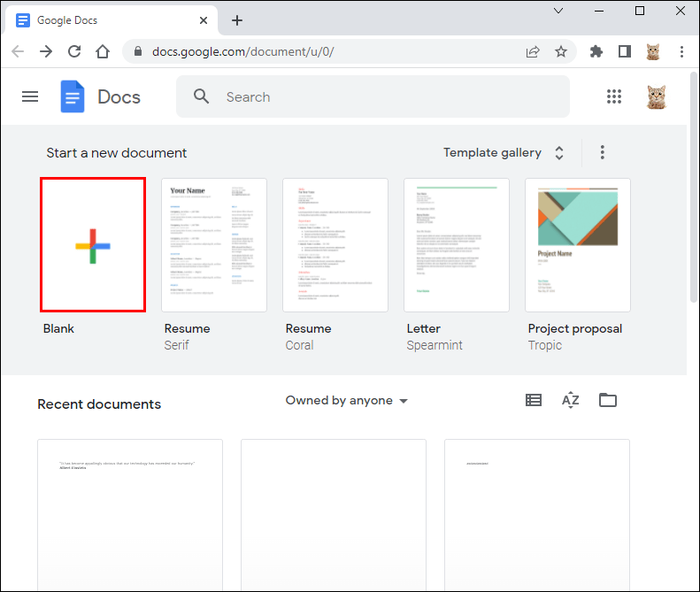Screen dimensions: 700x592
Task: Open the main menu hamburger icon
Action: pos(30,96)
